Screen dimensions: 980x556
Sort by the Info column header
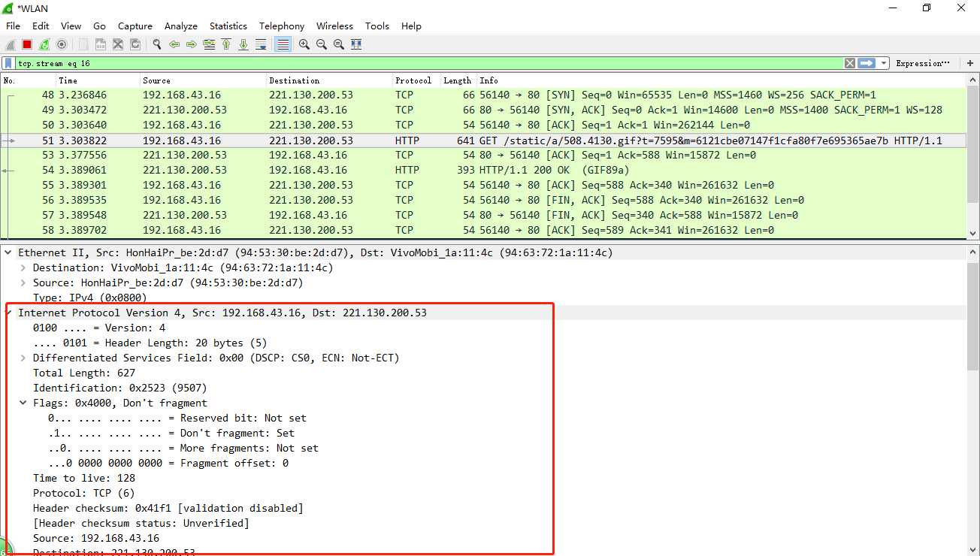pyautogui.click(x=721, y=80)
